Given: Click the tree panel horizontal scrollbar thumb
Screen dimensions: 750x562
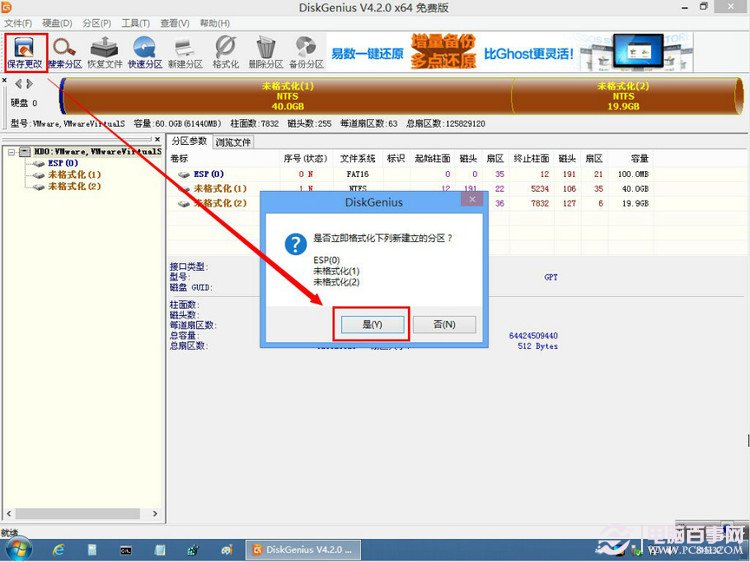Looking at the screenshot, I should [78, 513].
